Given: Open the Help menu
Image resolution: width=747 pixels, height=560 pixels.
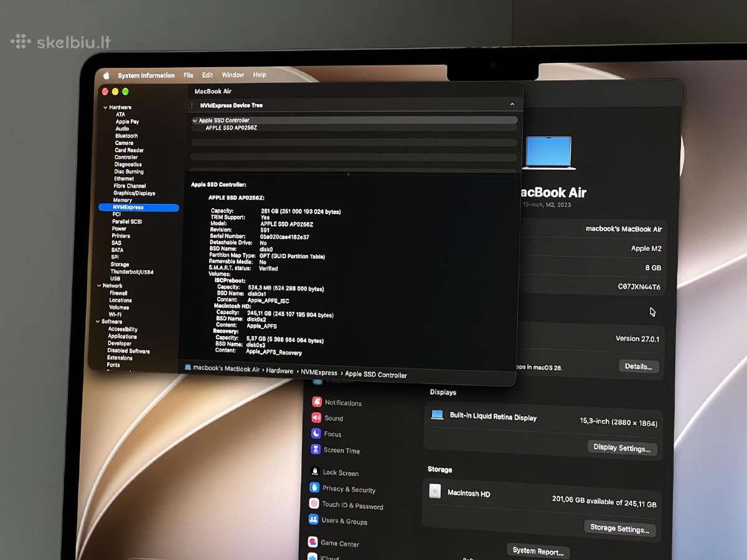Looking at the screenshot, I should (260, 75).
